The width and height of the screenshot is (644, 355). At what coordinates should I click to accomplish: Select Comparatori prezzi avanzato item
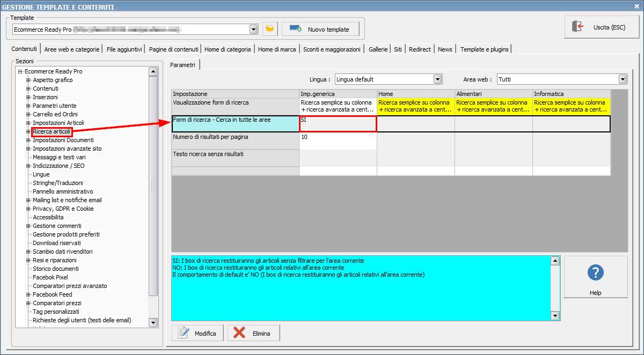coord(70,286)
